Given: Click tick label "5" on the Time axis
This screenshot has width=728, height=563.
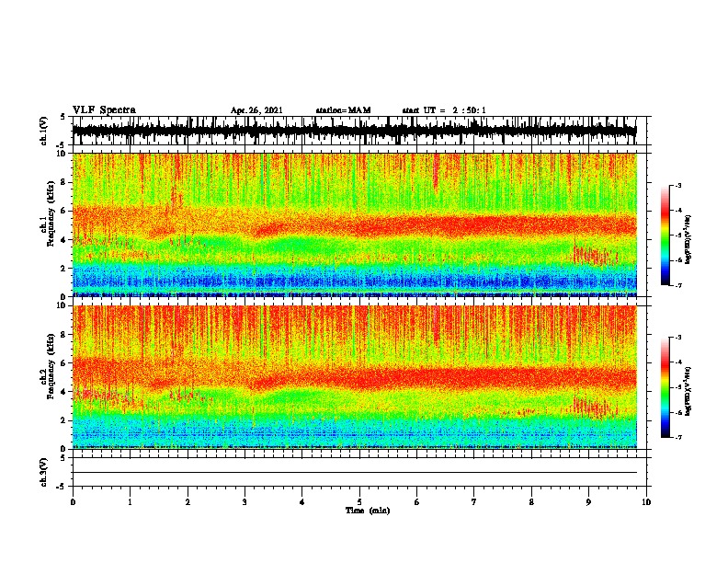Looking at the screenshot, I should (x=359, y=502).
